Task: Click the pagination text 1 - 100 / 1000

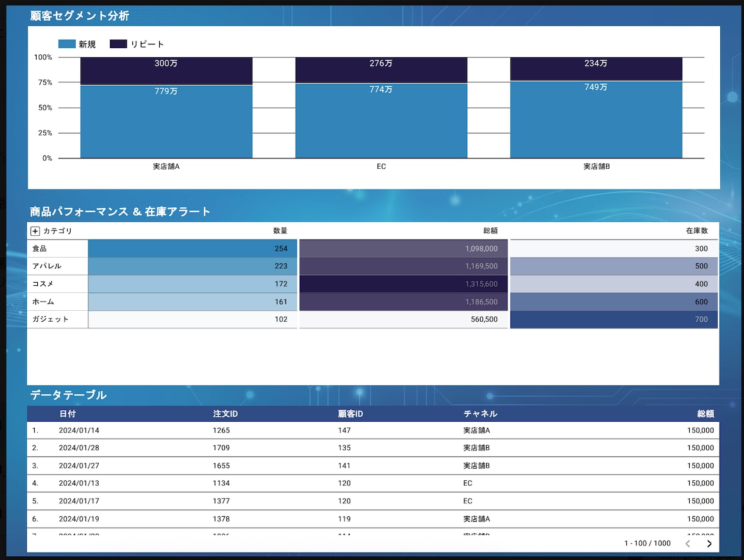Action: click(x=648, y=544)
